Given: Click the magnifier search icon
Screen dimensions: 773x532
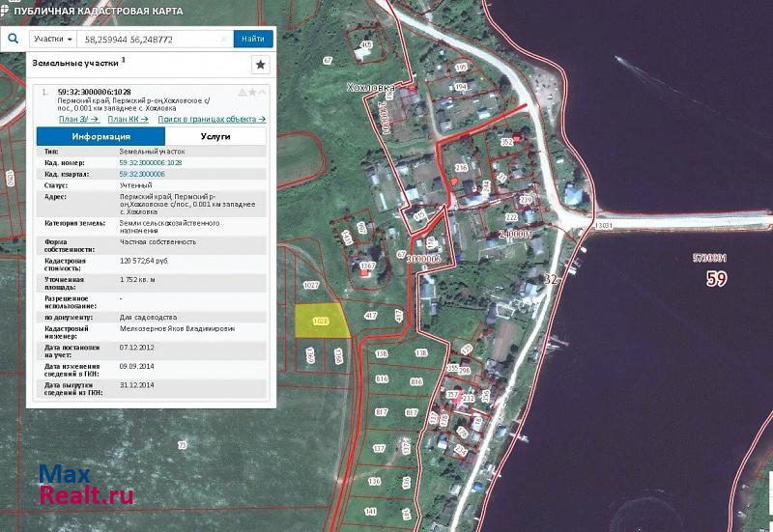Looking at the screenshot, I should (14, 39).
